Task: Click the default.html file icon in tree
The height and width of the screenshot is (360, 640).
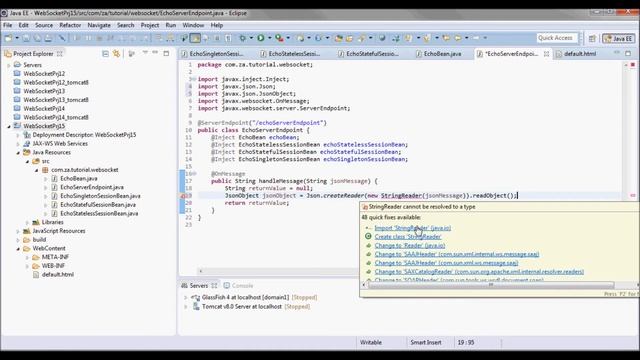Action: [36, 274]
